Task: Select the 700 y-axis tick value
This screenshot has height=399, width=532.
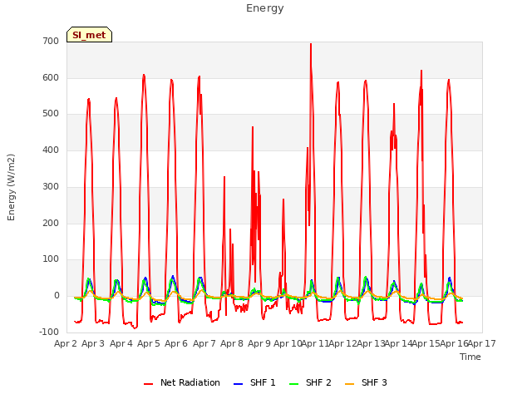Action: [51, 41]
